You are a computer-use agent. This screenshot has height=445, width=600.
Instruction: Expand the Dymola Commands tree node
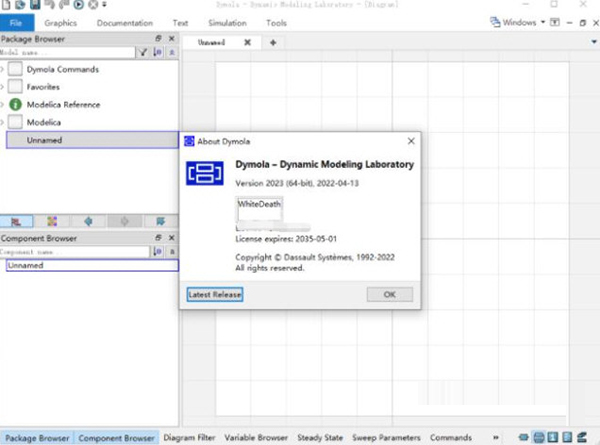point(3,70)
